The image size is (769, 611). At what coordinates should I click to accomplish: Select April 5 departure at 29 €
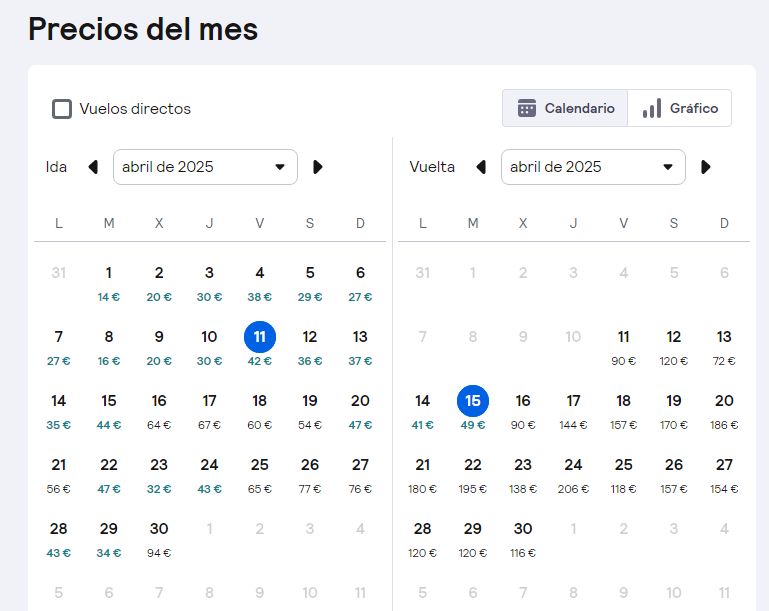coord(310,284)
